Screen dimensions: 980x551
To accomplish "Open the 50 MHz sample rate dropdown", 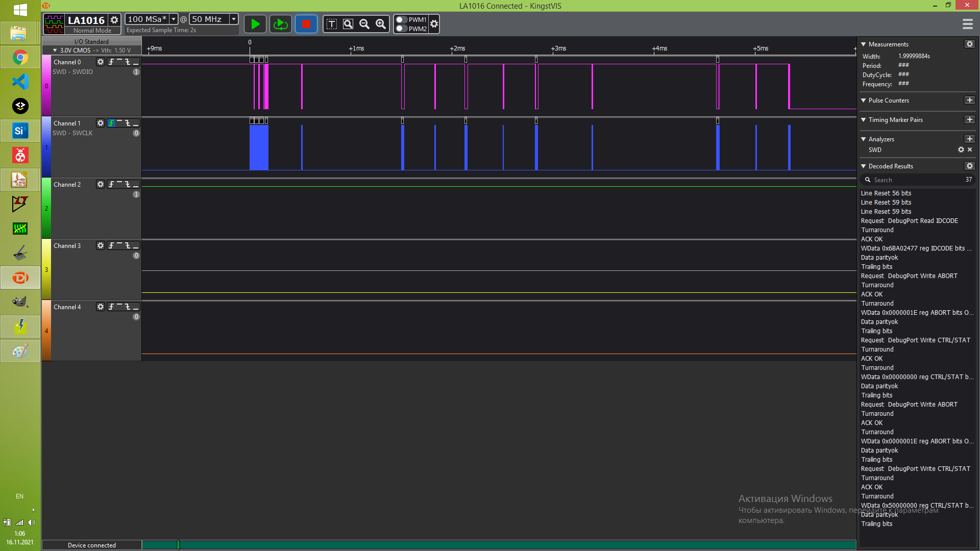I will click(234, 19).
